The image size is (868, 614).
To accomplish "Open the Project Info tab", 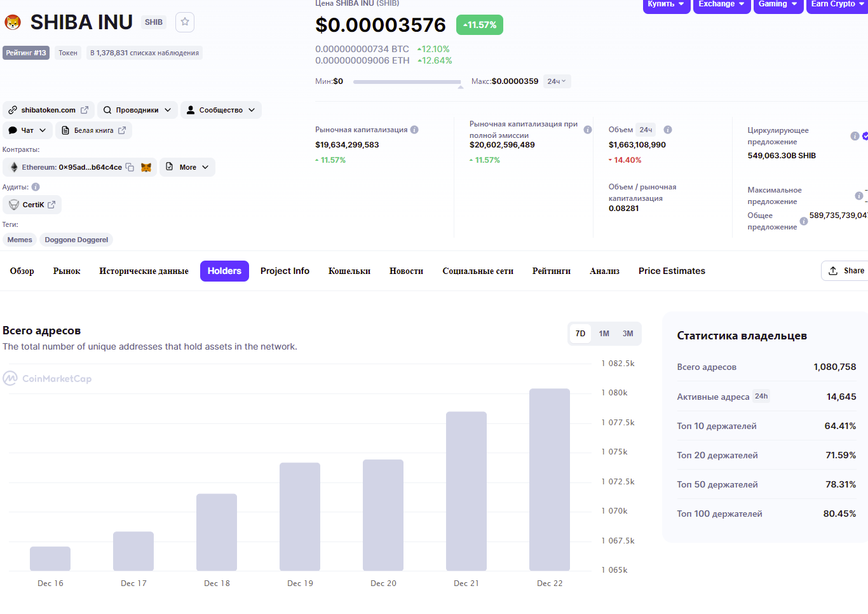I will coord(285,271).
